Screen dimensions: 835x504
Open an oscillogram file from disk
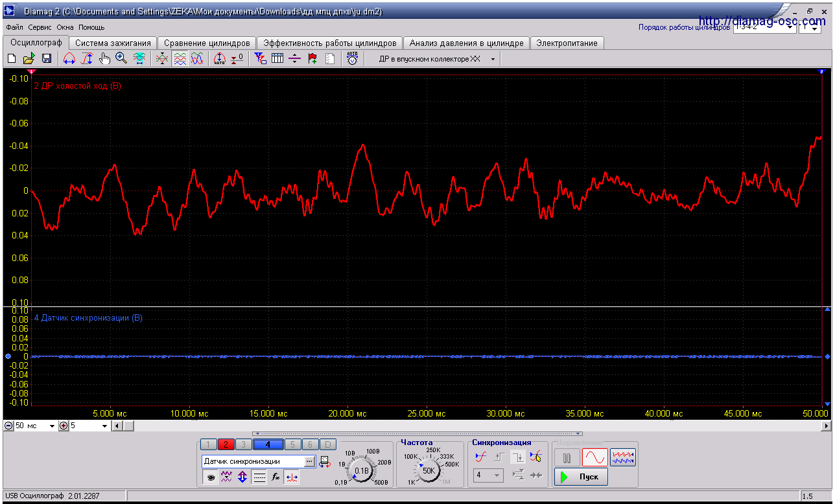(29, 59)
